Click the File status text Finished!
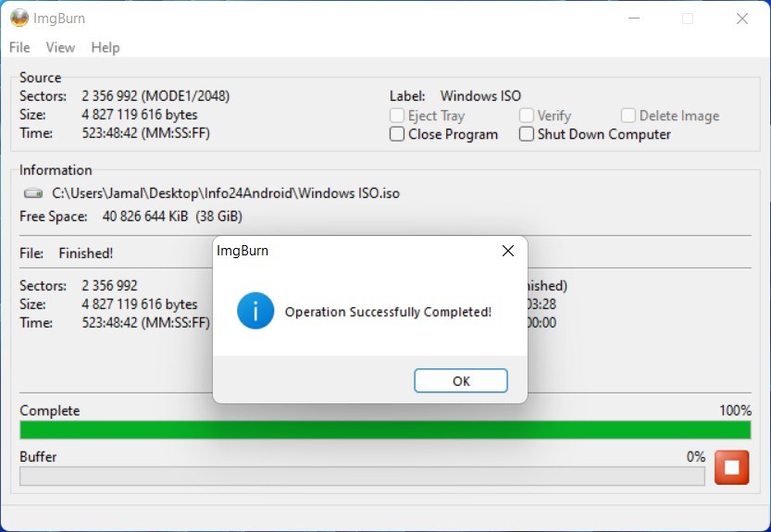The image size is (771, 532). 85,254
